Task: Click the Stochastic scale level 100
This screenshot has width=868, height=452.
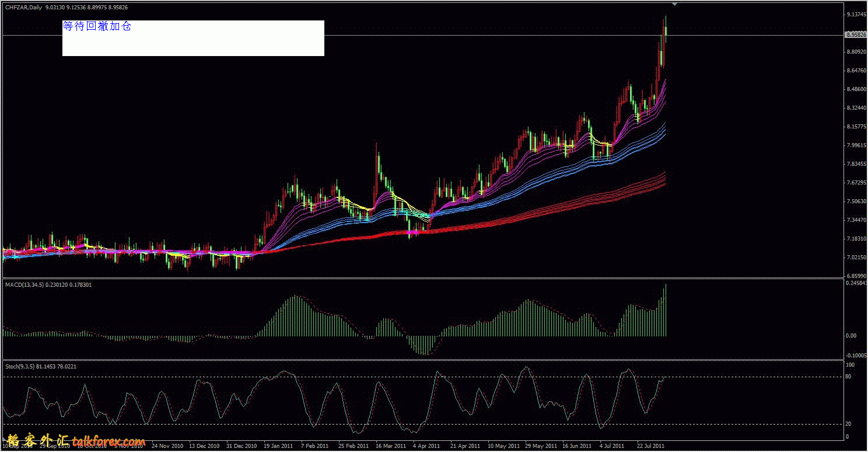Action: (850, 364)
